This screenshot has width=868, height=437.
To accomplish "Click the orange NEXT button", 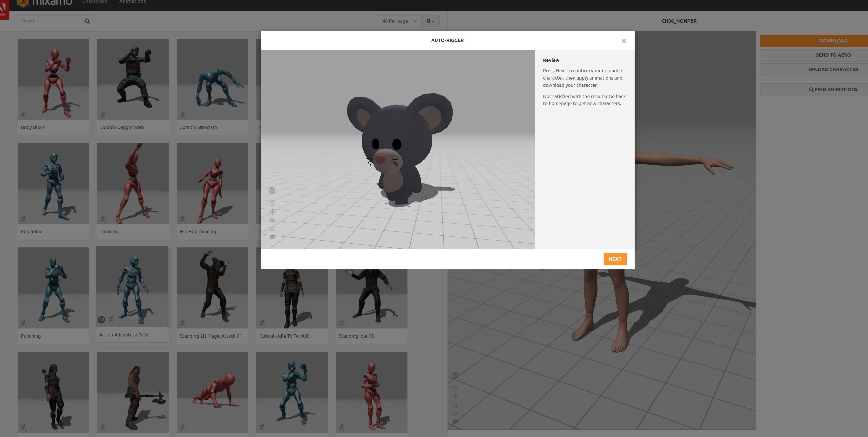I will click(615, 259).
